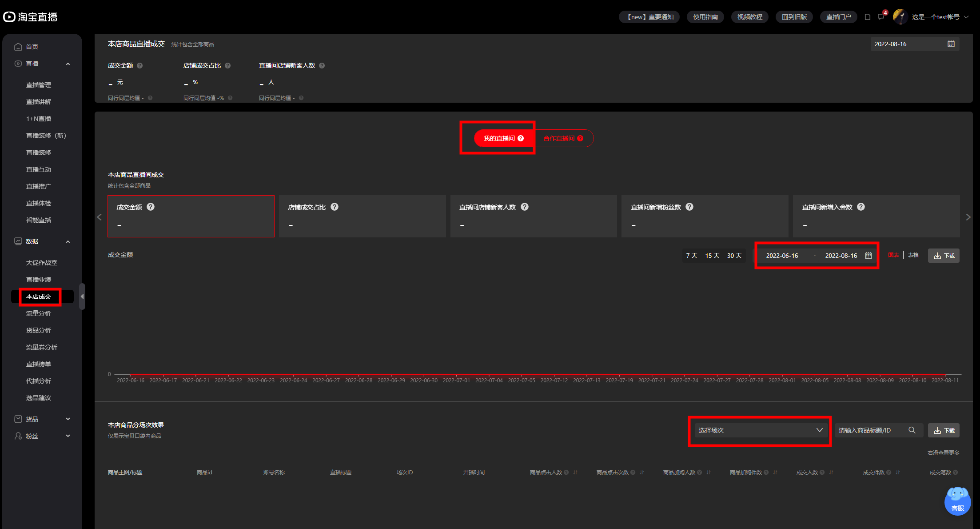Open 流量分析 in sidebar menu
The image size is (980, 529).
(x=39, y=313)
